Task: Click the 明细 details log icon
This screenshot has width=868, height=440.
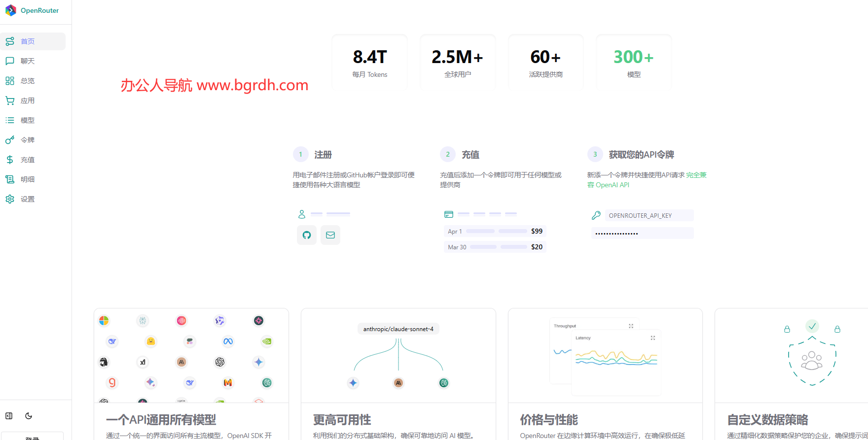Action: coord(10,179)
